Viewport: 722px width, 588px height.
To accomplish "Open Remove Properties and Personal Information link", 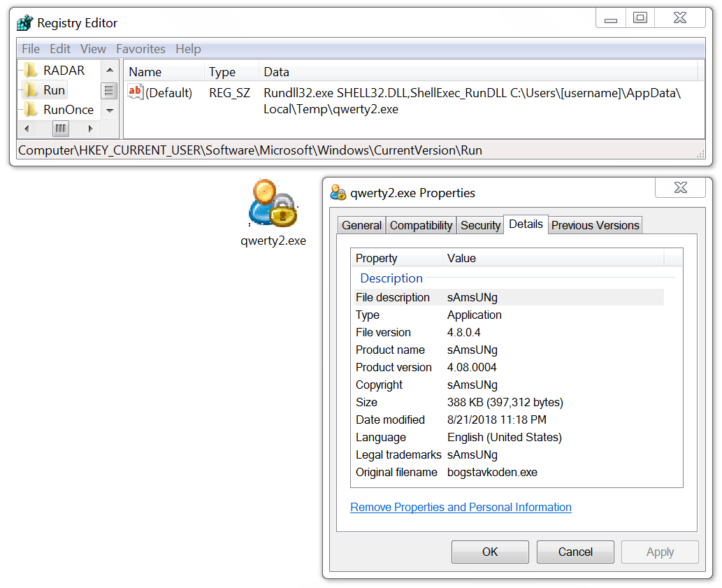I will coord(461,507).
